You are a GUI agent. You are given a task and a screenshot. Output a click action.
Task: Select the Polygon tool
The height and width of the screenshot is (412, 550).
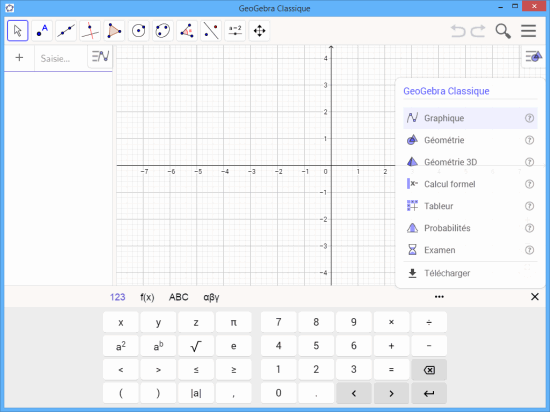pyautogui.click(x=114, y=31)
